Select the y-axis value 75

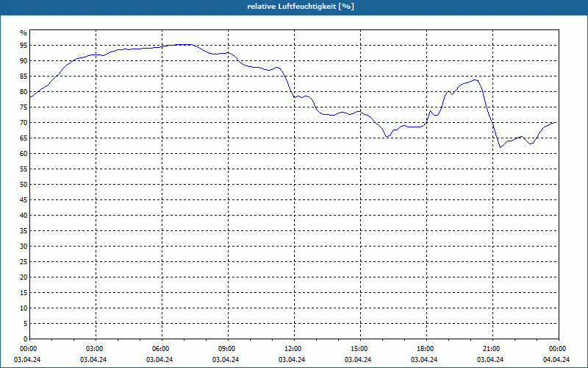click(x=24, y=107)
